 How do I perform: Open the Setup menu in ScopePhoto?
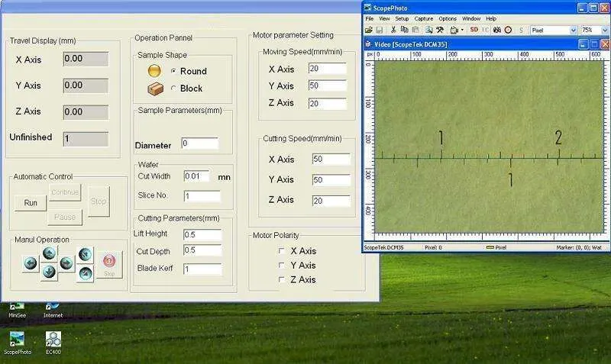pos(402,18)
